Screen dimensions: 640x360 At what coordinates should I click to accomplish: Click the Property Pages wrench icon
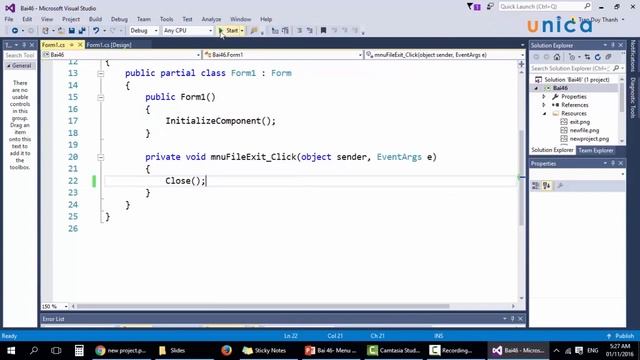(560, 186)
